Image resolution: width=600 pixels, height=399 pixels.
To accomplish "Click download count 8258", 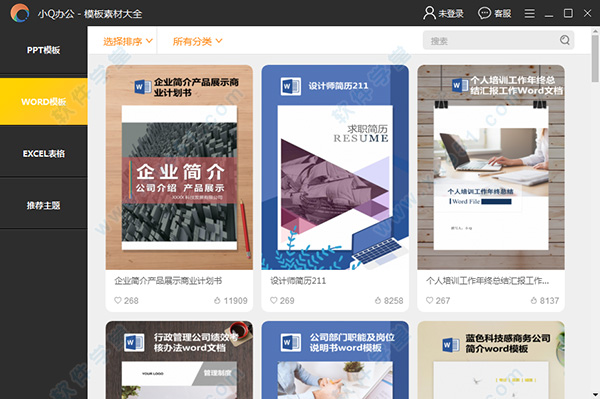I will coord(393,301).
